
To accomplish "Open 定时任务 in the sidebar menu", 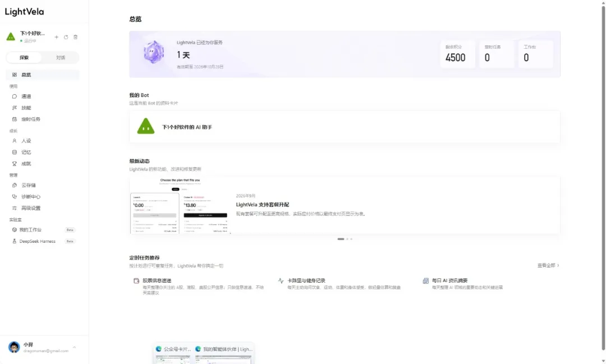I will pyautogui.click(x=43, y=119).
